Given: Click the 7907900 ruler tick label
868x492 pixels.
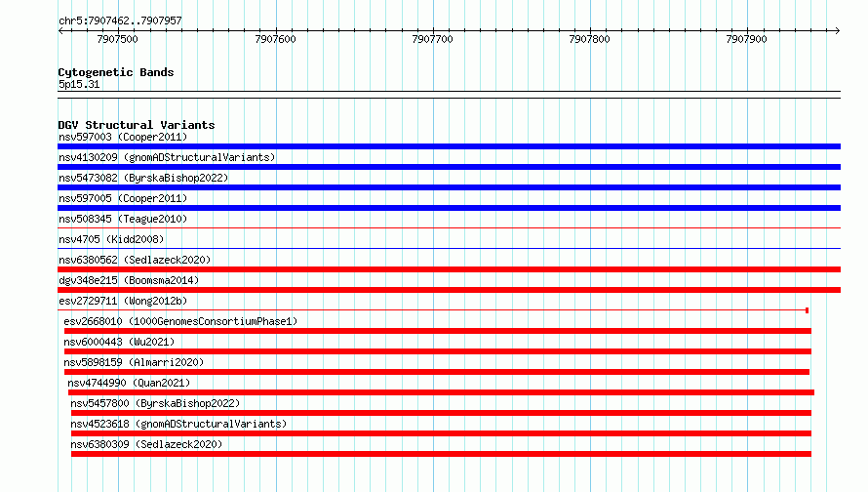Looking at the screenshot, I should coord(746,39).
